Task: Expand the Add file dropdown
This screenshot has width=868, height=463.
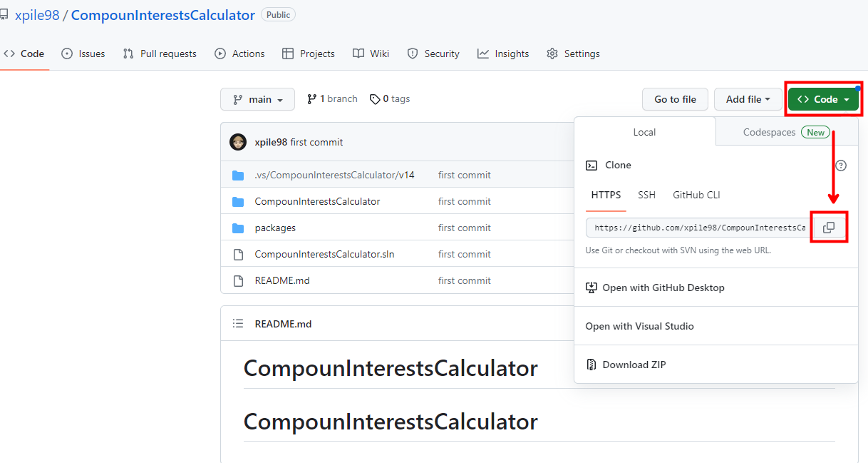Action: 748,99
